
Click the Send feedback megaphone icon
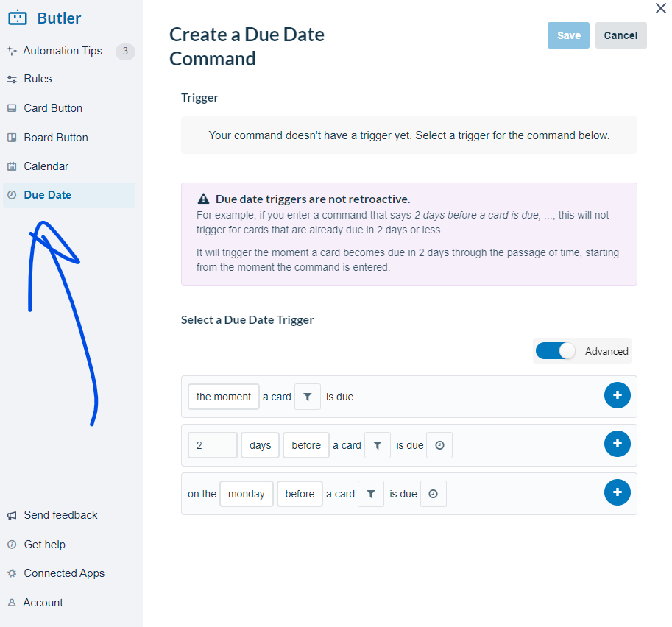12,516
